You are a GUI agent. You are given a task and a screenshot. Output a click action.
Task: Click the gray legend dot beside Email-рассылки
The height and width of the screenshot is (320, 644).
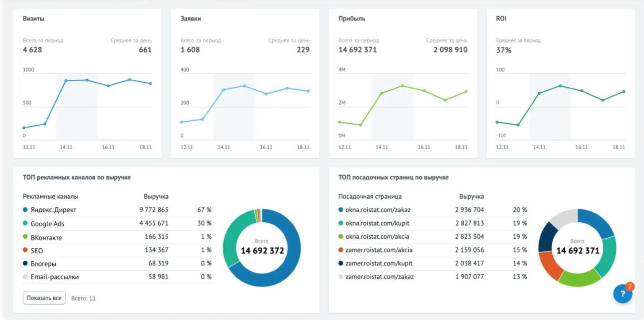[26, 277]
